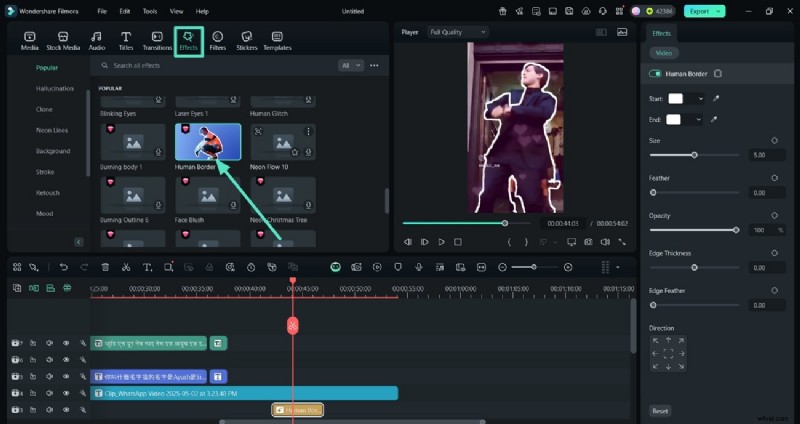
Task: Click the Start color eyedropper
Action: (715, 99)
